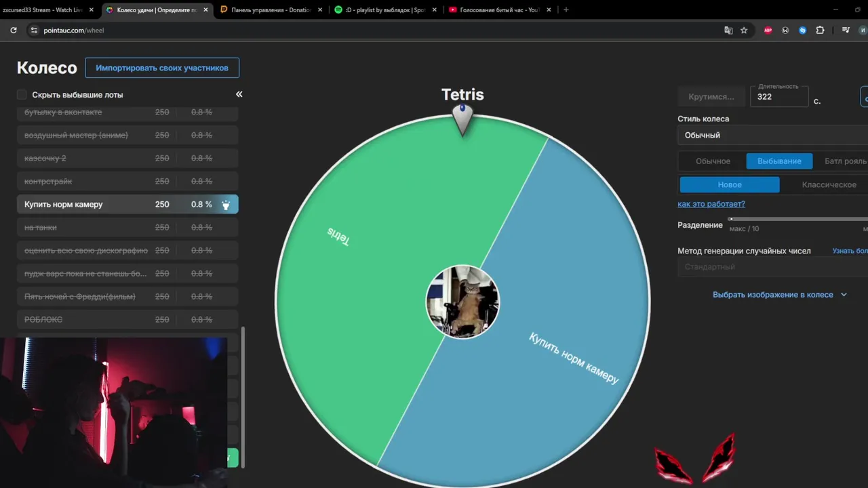Choose Классическое dropout variant
The width and height of the screenshot is (868, 488).
tap(829, 184)
